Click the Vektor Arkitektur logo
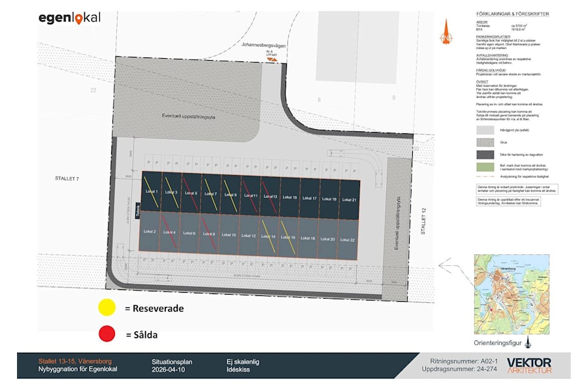 coord(529,365)
